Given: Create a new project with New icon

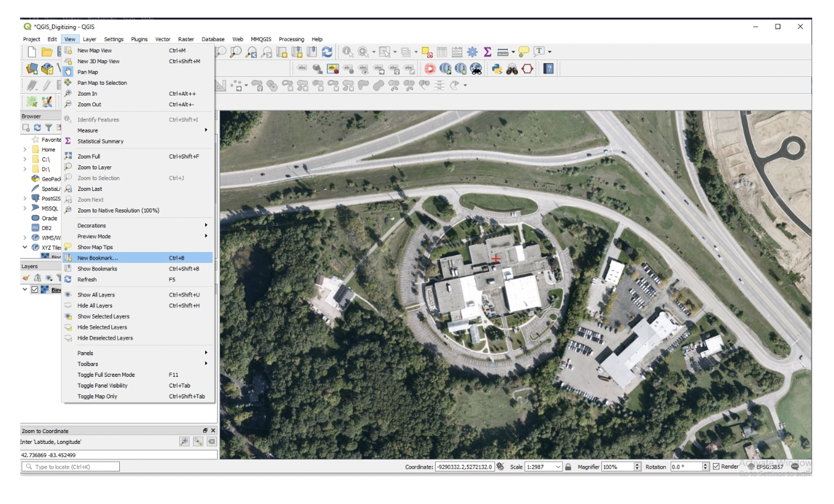Looking at the screenshot, I should pos(32,52).
